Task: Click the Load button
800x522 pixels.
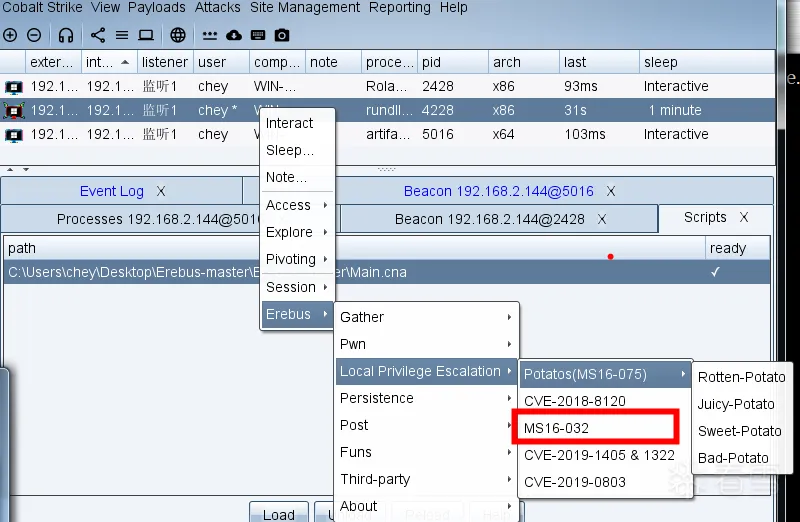Action: [x=279, y=513]
